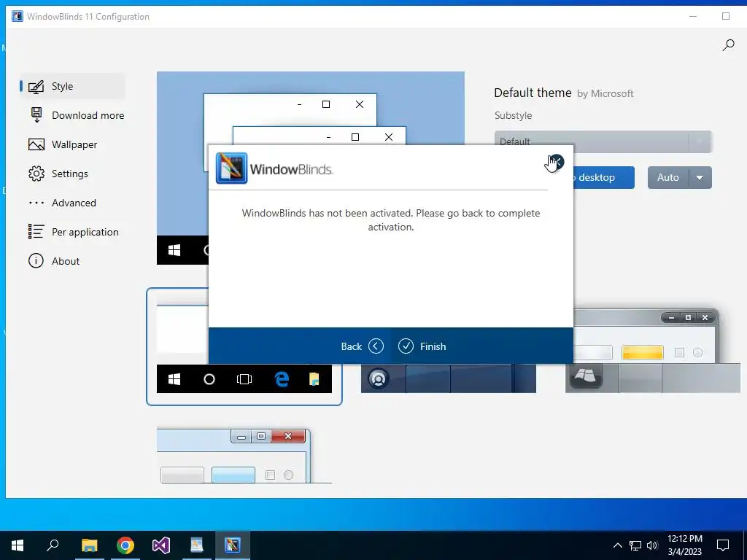Image resolution: width=747 pixels, height=560 pixels.
Task: Click the apply to desktop button
Action: 603,178
